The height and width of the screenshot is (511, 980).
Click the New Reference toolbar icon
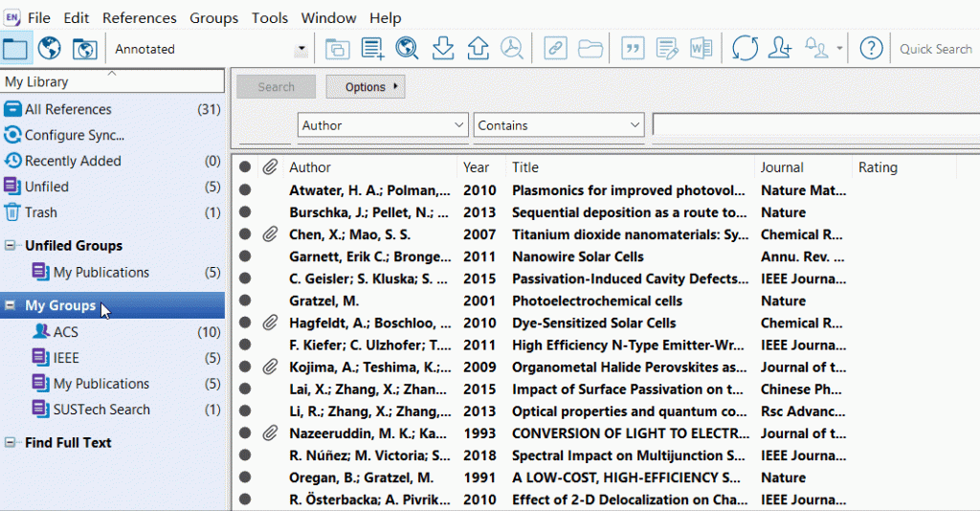click(x=372, y=48)
